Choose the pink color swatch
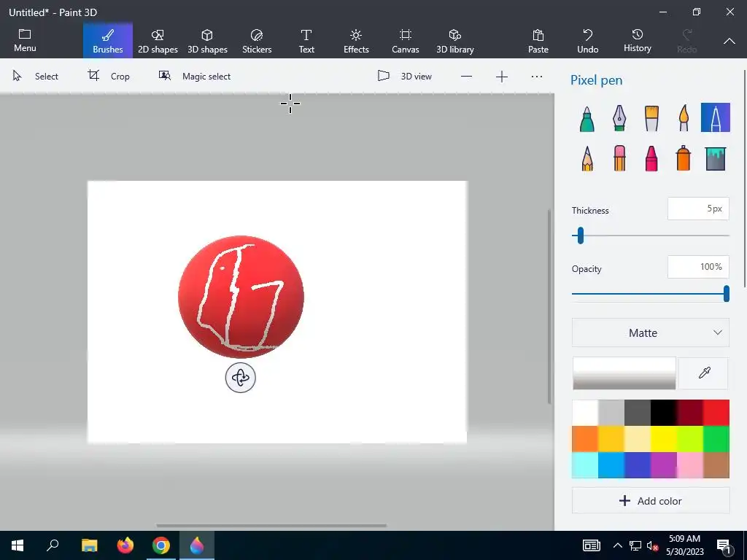747x560 pixels. click(x=690, y=464)
